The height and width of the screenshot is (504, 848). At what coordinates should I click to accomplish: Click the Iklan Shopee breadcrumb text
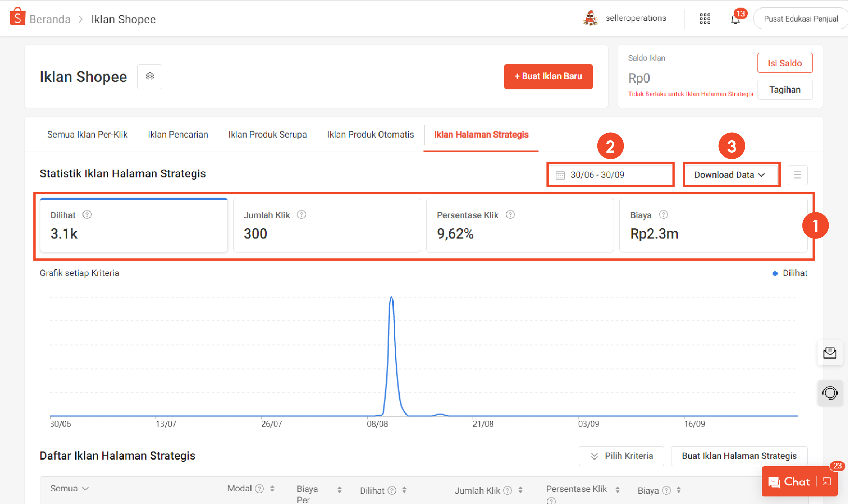(x=123, y=19)
